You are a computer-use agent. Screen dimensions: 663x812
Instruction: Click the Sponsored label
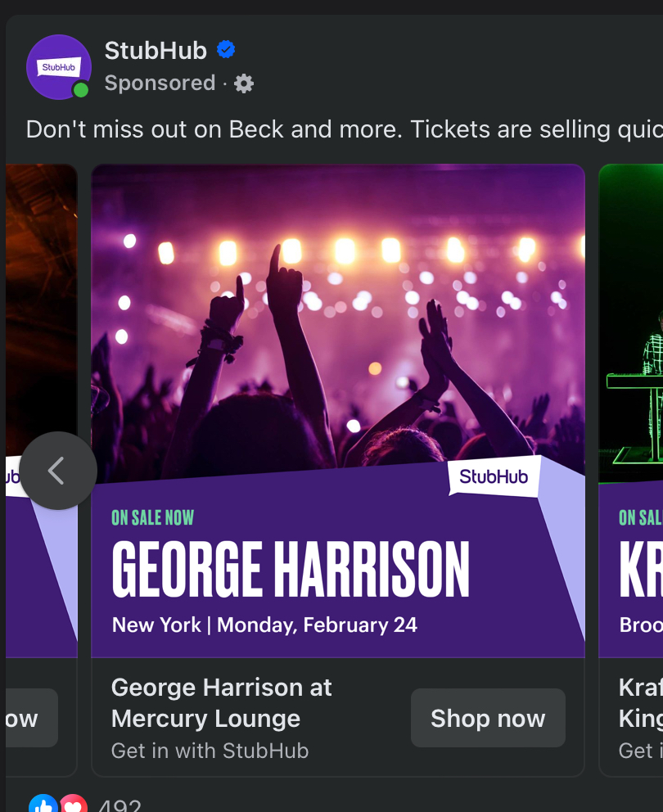point(160,83)
